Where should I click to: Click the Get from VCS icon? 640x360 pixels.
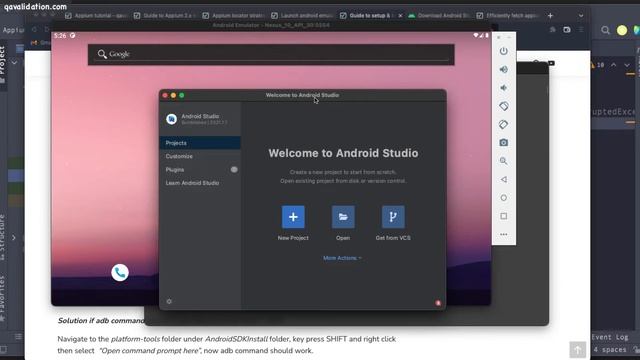pos(393,217)
